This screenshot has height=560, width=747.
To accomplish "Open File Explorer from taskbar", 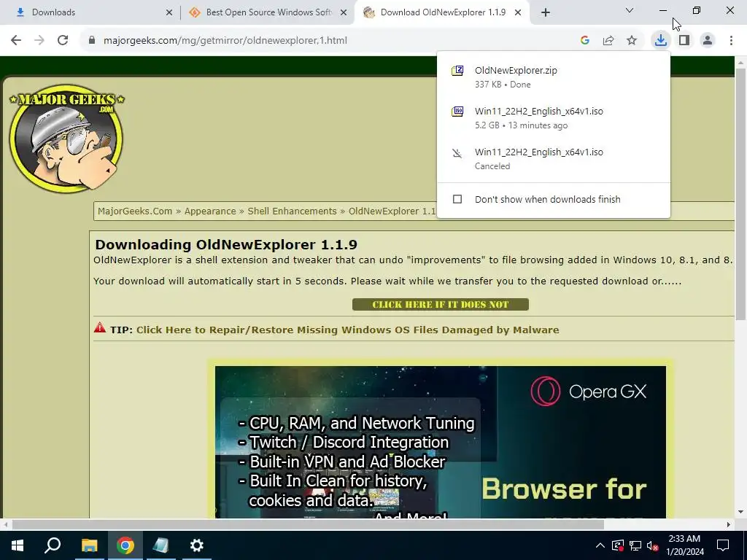I will pos(89,545).
